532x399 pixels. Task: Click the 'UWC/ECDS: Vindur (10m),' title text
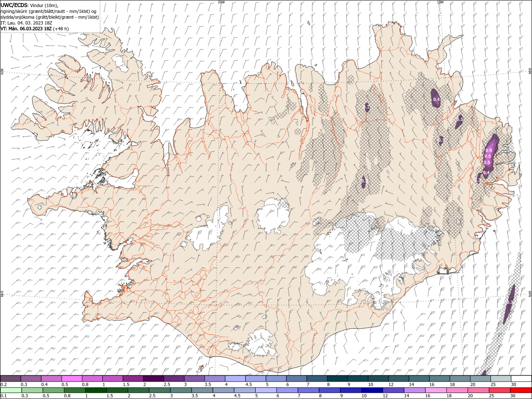coord(30,5)
